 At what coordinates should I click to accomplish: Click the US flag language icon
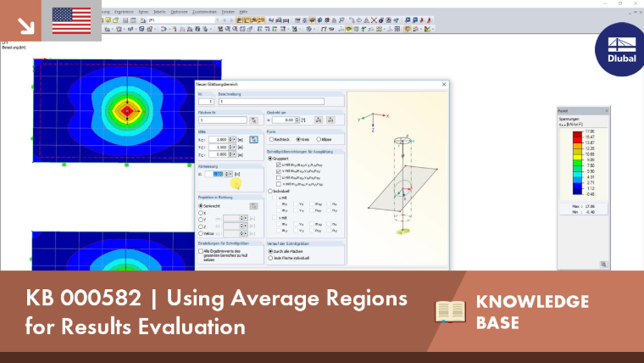pos(71,20)
